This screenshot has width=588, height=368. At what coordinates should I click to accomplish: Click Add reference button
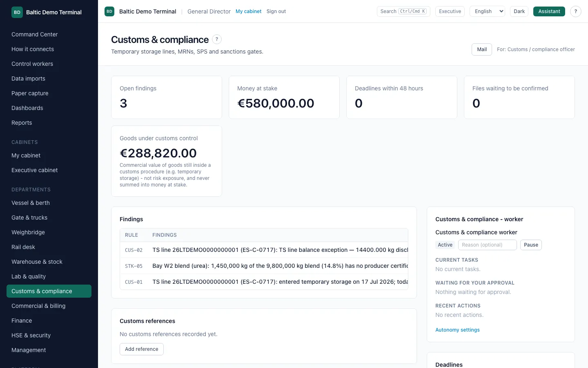142,349
